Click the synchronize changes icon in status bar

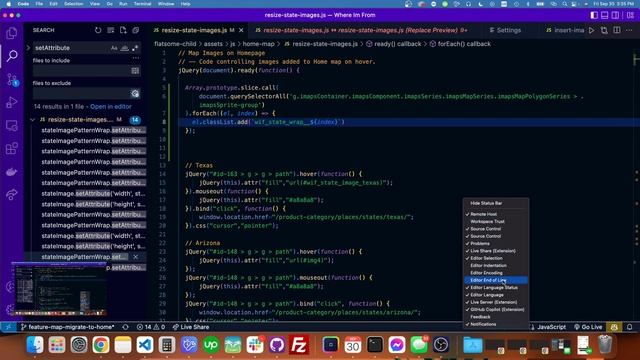[x=125, y=327]
